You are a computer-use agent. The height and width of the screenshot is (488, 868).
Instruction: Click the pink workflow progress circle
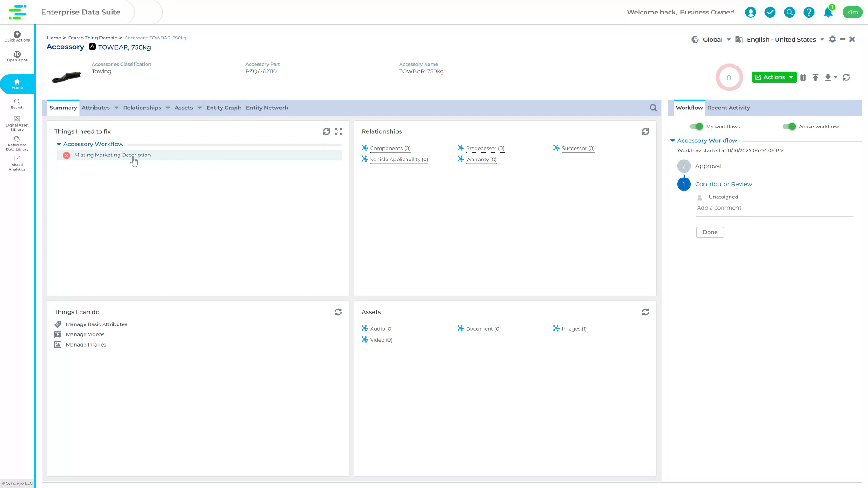(x=729, y=77)
